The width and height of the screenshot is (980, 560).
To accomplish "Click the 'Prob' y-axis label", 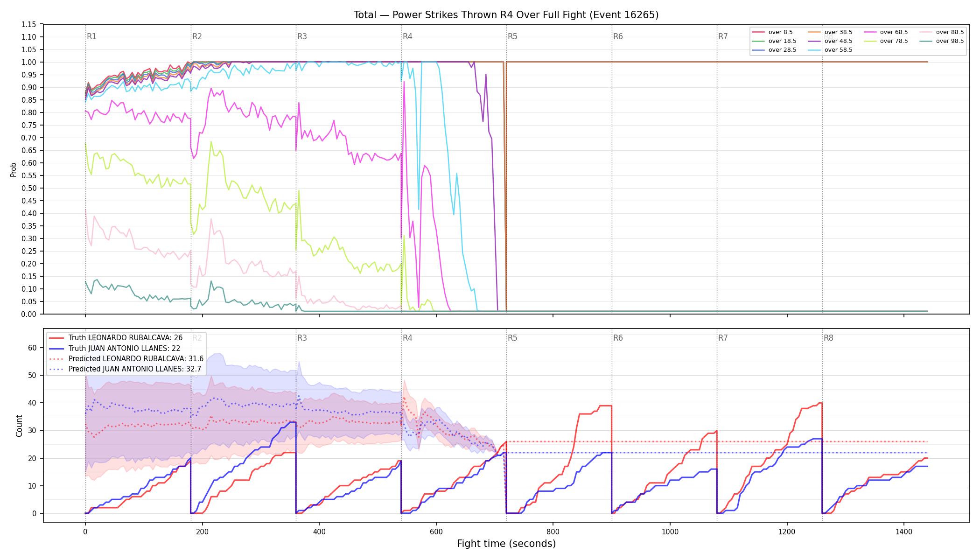I will tap(14, 169).
